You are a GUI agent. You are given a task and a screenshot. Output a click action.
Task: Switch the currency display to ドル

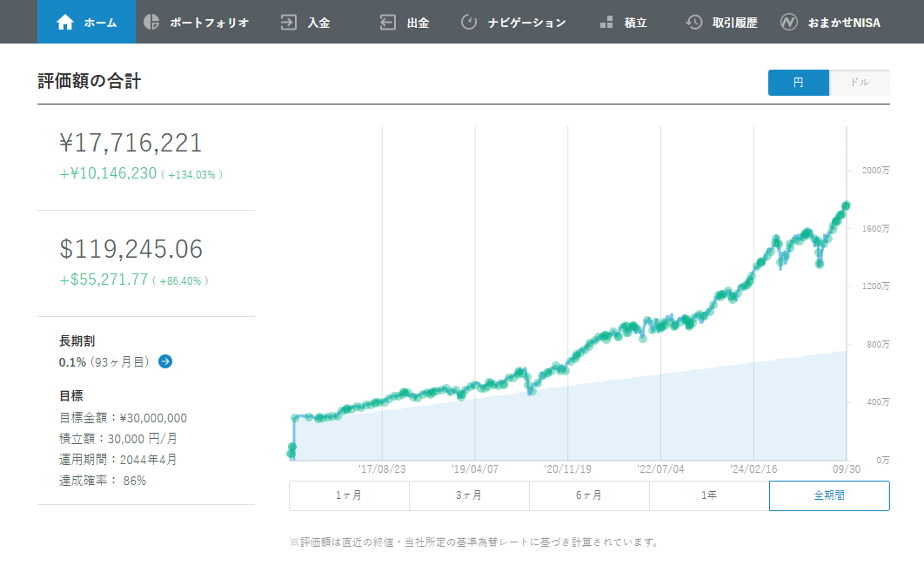tap(859, 83)
